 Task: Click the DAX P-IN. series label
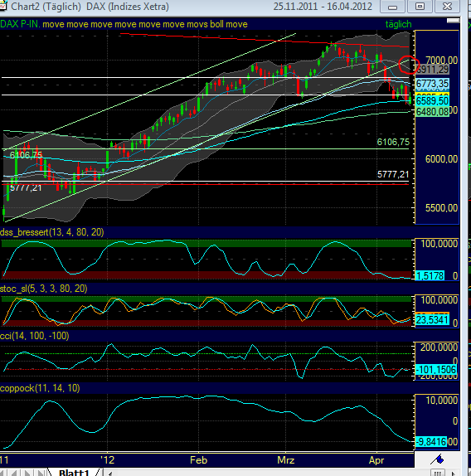(x=20, y=24)
